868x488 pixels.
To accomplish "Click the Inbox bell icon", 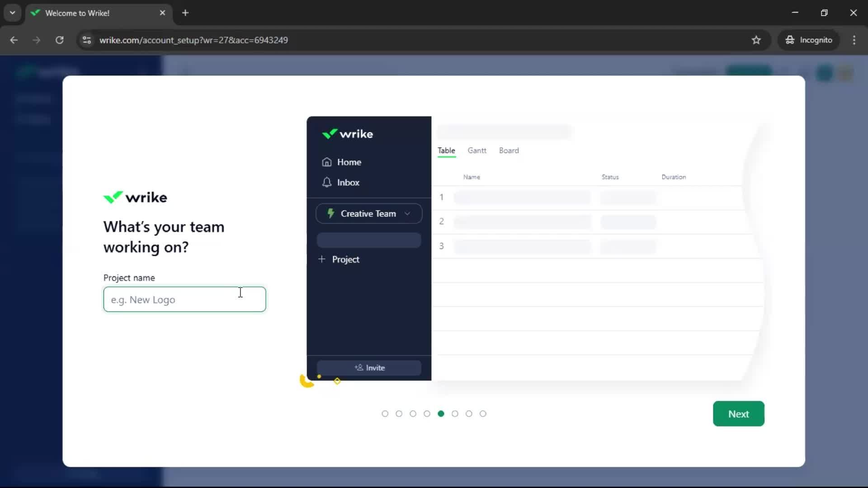I will [327, 182].
